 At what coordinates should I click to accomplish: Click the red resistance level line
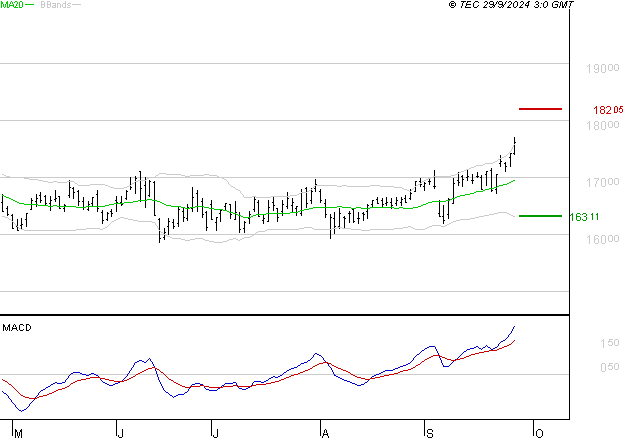[x=540, y=109]
